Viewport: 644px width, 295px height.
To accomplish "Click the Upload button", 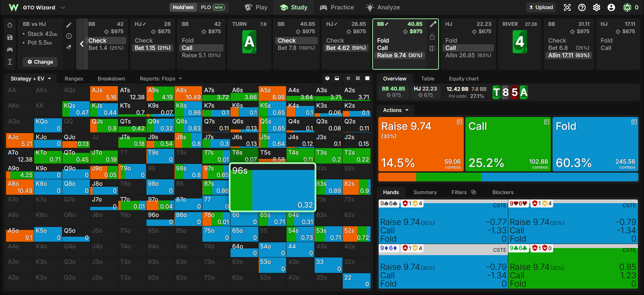I will point(541,7).
